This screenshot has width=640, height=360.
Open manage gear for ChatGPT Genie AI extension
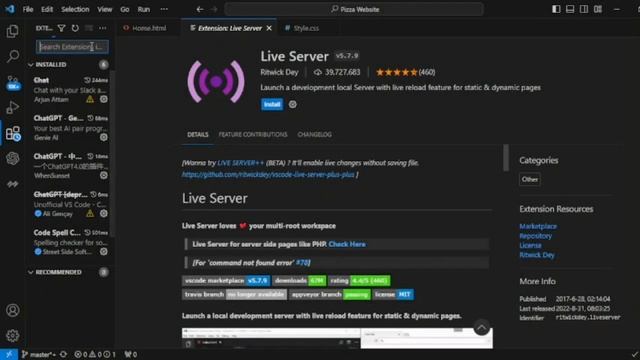104,137
